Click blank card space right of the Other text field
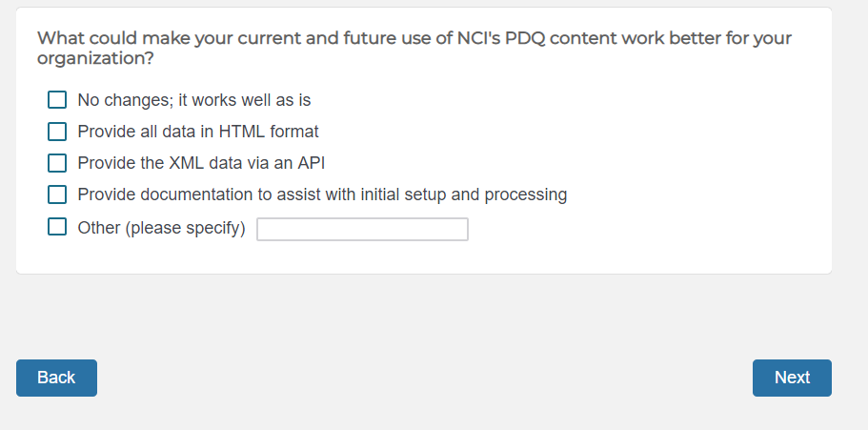The image size is (868, 430). pos(648,230)
